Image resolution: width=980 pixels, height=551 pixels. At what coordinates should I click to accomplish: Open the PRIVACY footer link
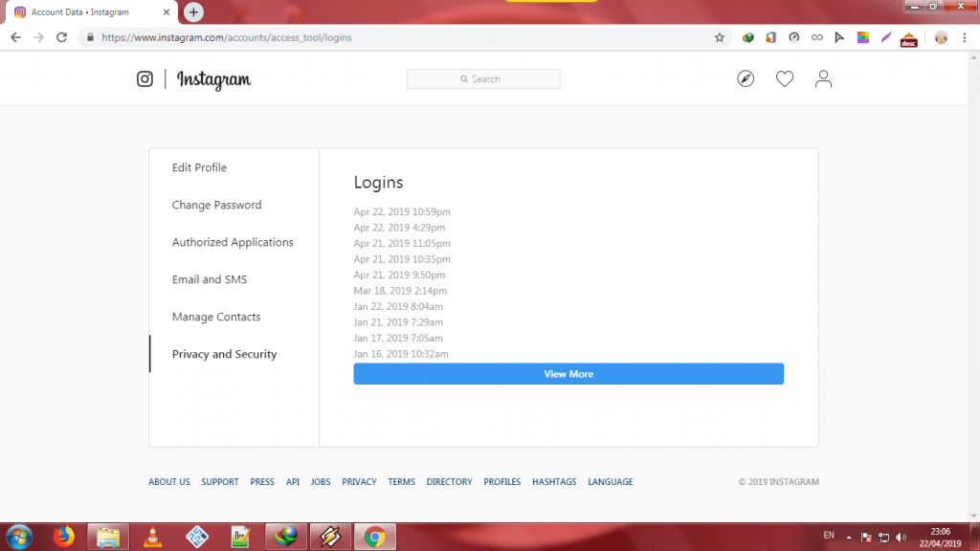360,482
